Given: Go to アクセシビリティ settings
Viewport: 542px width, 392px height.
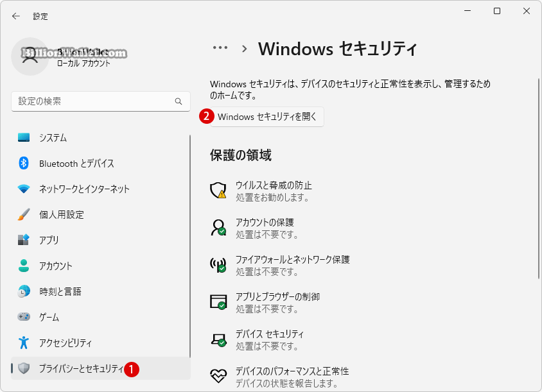Looking at the screenshot, I should [101, 343].
